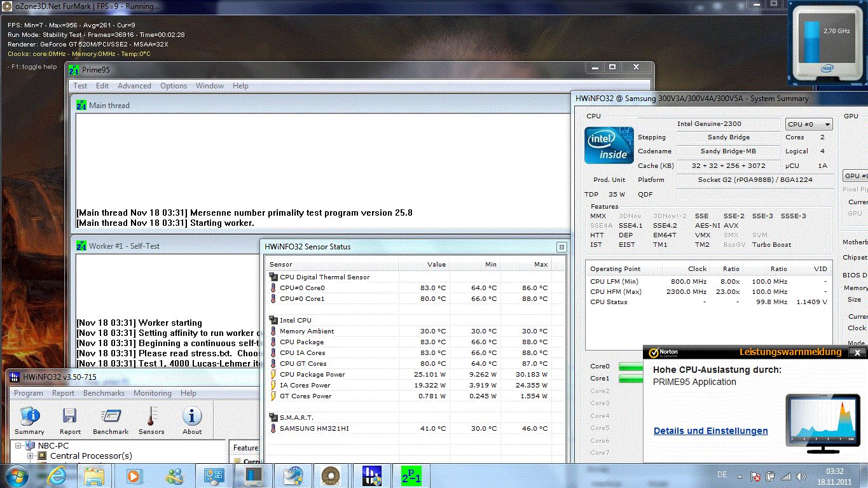Click the volume speaker icon in system tray

[801, 476]
